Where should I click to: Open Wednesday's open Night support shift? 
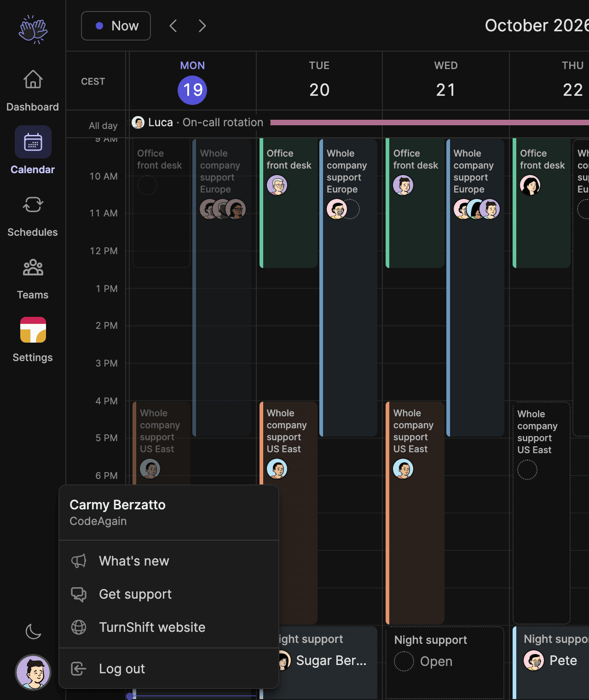click(x=445, y=662)
